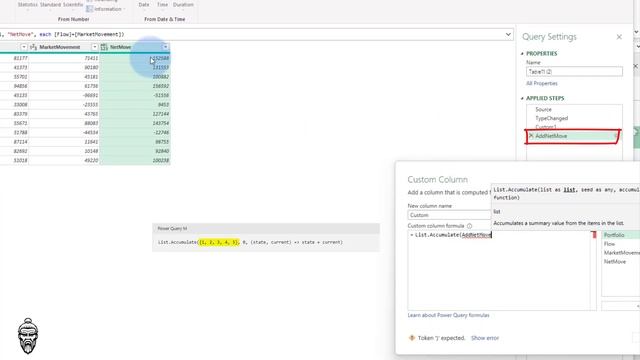
Task: Click the Show error link
Action: click(485, 338)
